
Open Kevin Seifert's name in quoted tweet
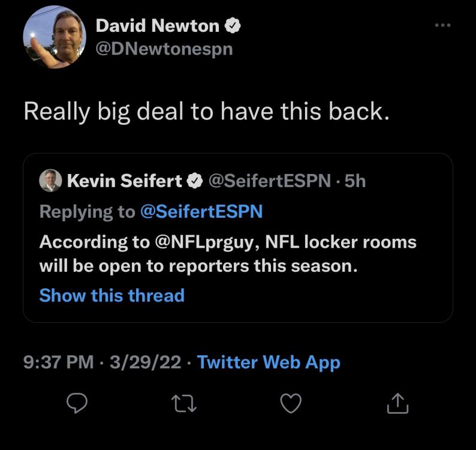tap(124, 181)
